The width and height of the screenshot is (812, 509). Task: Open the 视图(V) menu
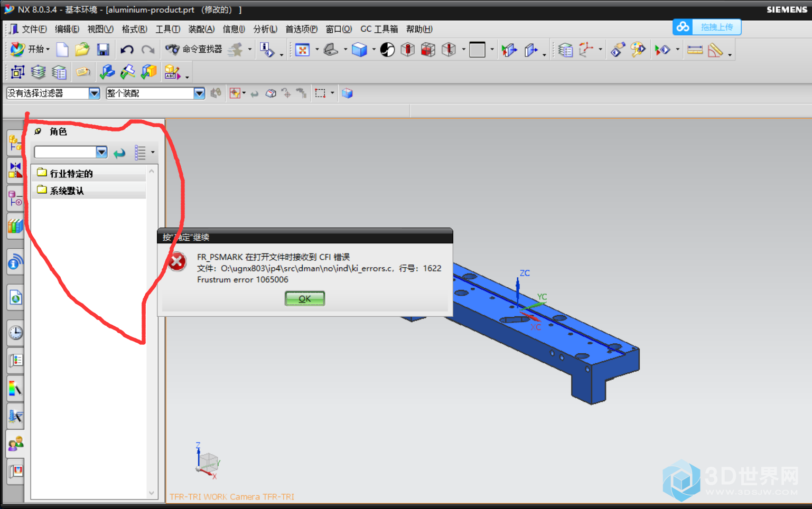pos(100,29)
